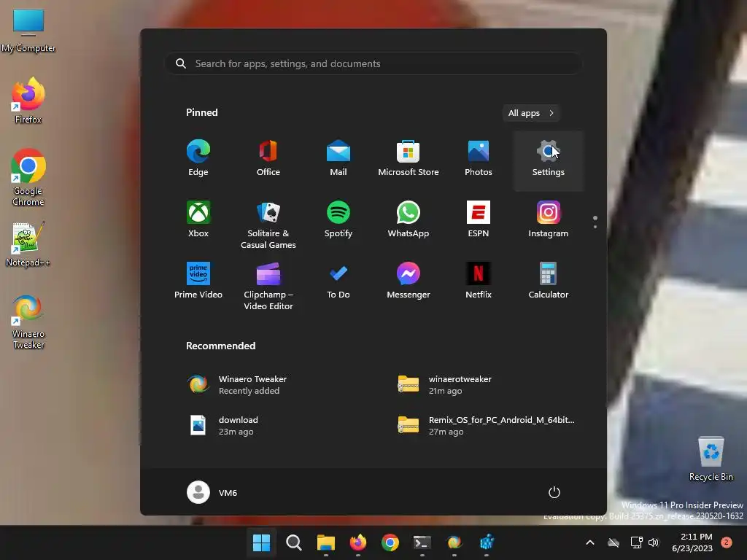The width and height of the screenshot is (747, 560).
Task: Open the Terminal taskbar icon
Action: click(422, 542)
